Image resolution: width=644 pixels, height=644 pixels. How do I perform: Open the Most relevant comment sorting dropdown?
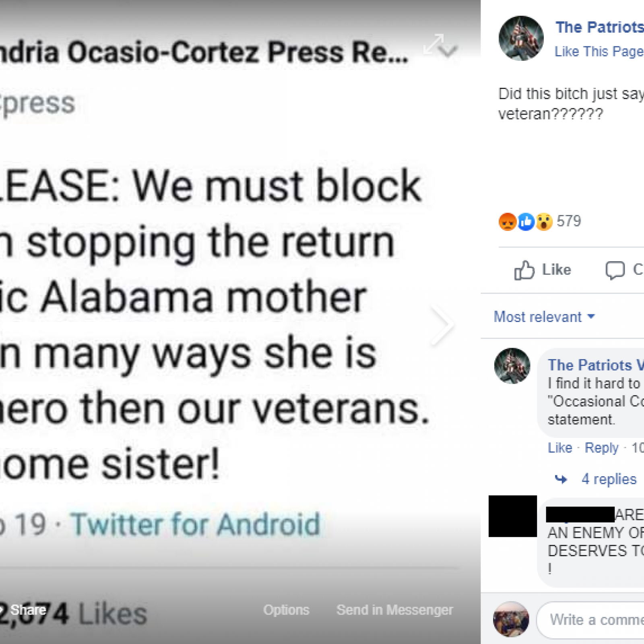(544, 317)
